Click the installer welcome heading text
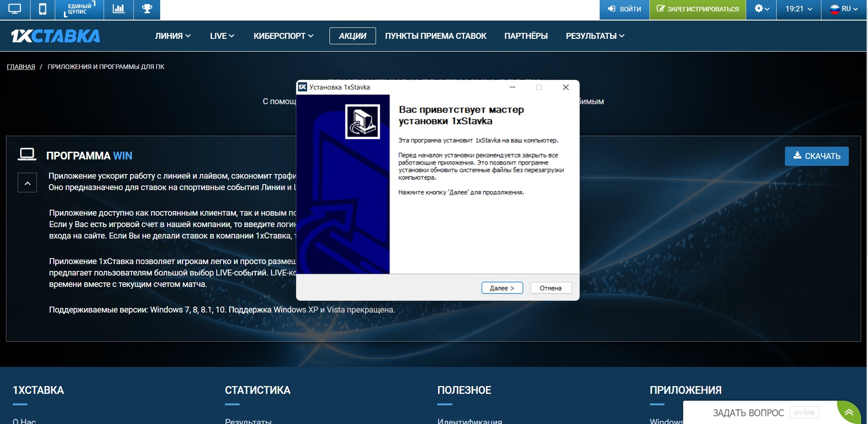Viewport: 868px width, 424px height. point(461,115)
